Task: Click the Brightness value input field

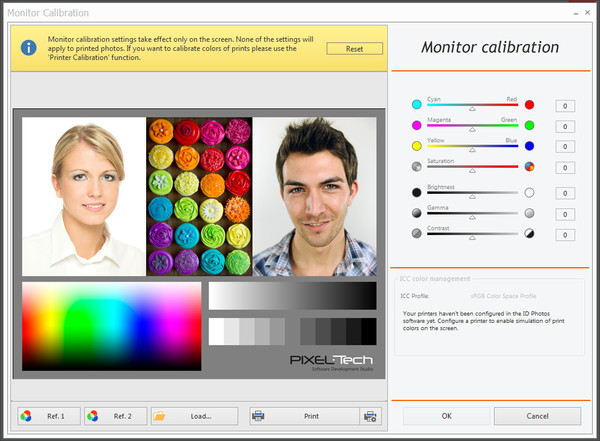Action: pyautogui.click(x=564, y=192)
